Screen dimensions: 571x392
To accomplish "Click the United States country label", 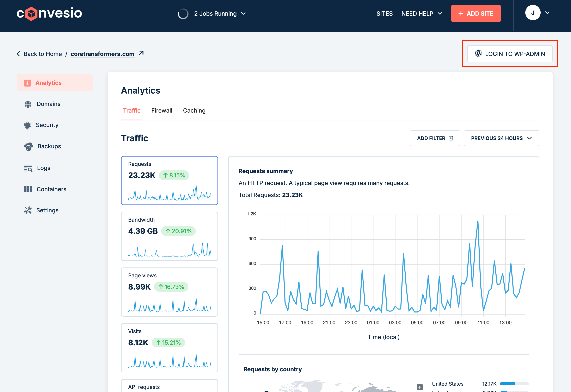I will click(448, 384).
